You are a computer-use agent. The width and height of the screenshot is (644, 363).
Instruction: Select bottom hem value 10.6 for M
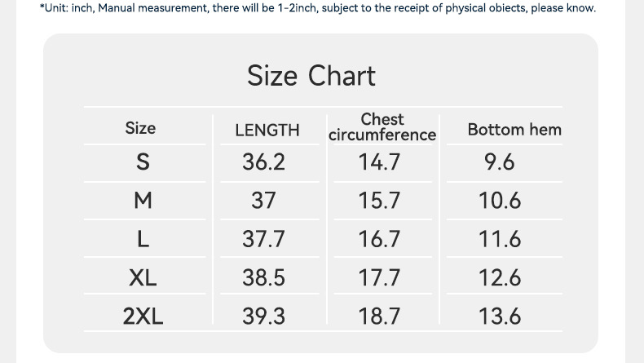click(499, 201)
